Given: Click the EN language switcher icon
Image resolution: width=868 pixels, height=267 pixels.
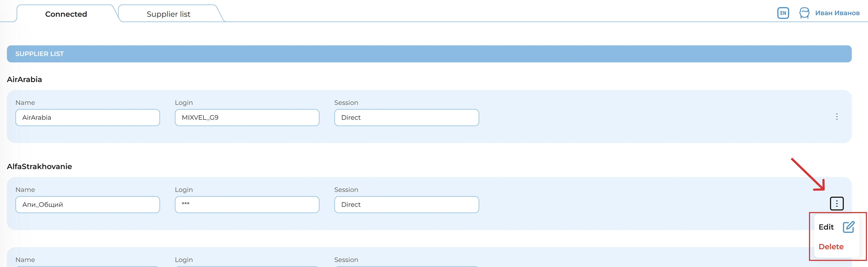Looking at the screenshot, I should (783, 13).
